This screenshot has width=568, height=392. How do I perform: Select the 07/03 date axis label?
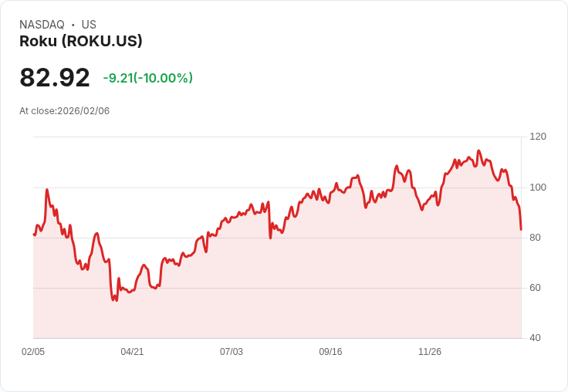pos(232,351)
